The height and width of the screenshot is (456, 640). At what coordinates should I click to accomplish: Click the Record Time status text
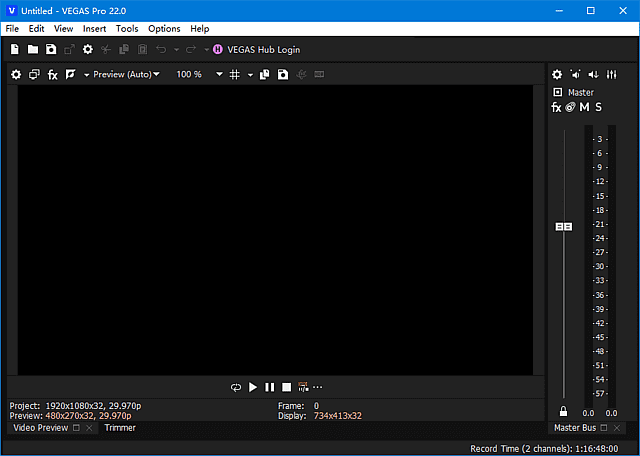(x=544, y=449)
